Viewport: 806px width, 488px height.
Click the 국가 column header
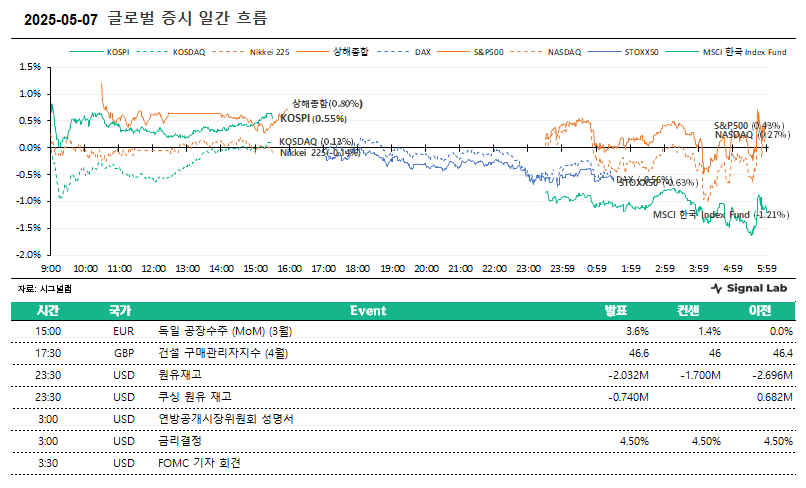pos(120,311)
